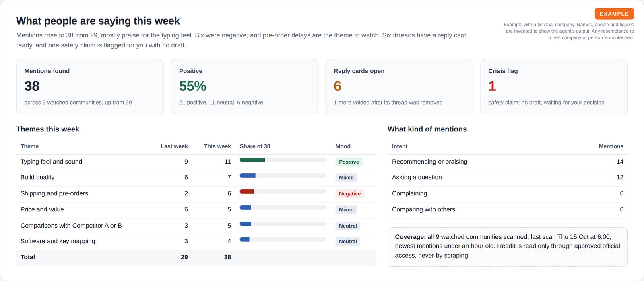This screenshot has height=281, width=644.
Task: Select the Shipping and pre-orders row
Action: pyautogui.click(x=196, y=194)
